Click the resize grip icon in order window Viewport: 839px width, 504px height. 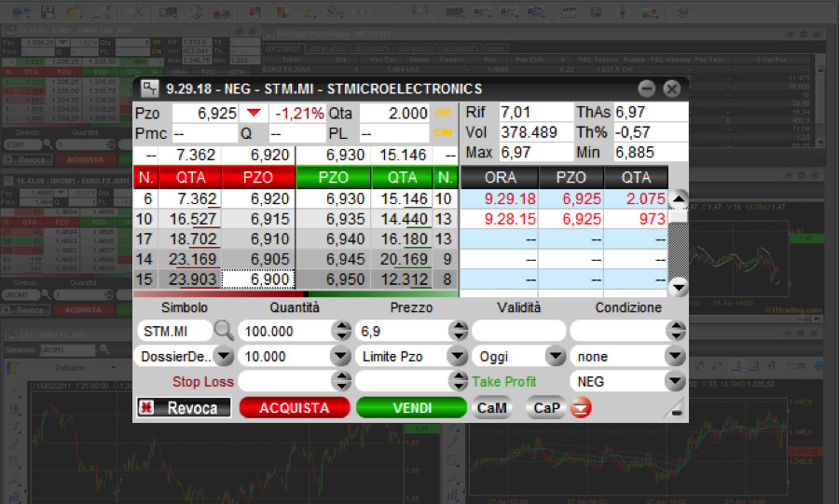pos(674,408)
